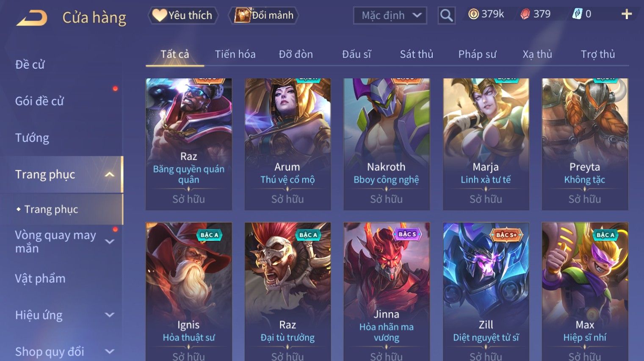Screen dimensions: 644x361
Task: Select the Pháp sư category tab
Action: (477, 54)
